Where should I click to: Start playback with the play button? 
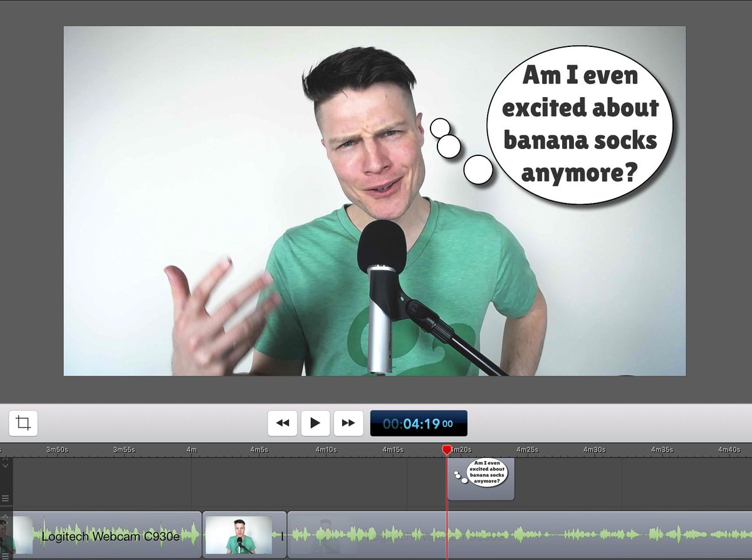315,423
